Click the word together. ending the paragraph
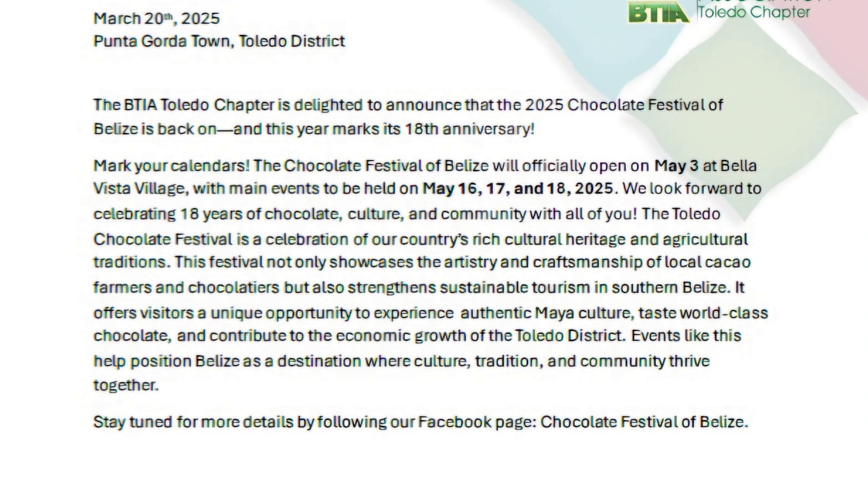Image resolution: width=868 pixels, height=488 pixels. point(126,385)
